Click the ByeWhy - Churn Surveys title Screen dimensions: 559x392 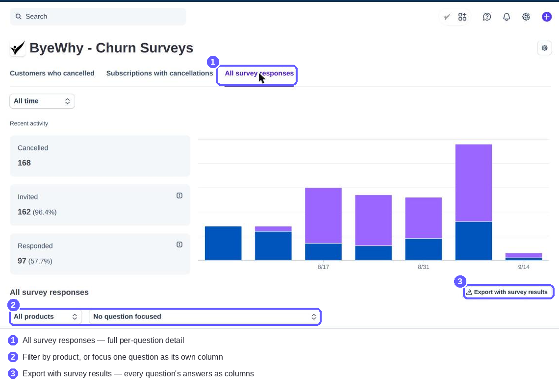[x=111, y=48]
